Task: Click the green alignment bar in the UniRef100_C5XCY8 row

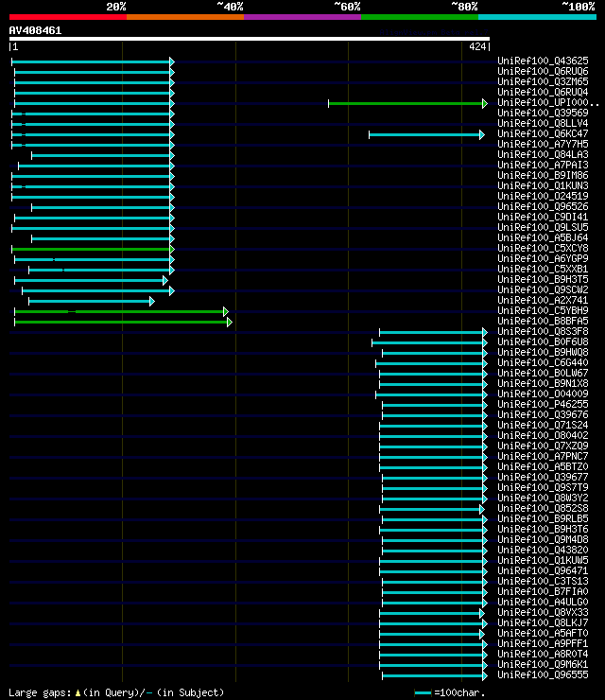Action: coord(93,249)
